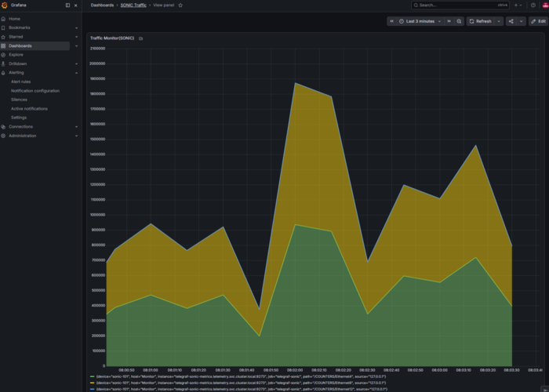549x392 pixels.
Task: Click Dashboards breadcrumb link
Action: click(x=102, y=5)
